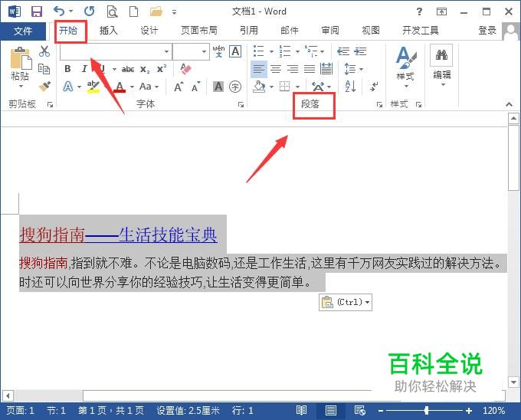Click the zoom slider handle
521x420 pixels.
[x=426, y=411]
